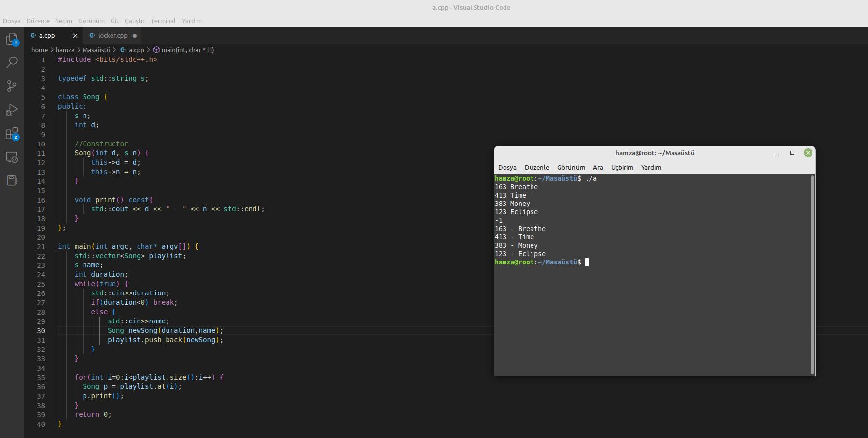Click the unsaved dot on locker.cpp tab
This screenshot has height=438, width=868.
point(135,36)
